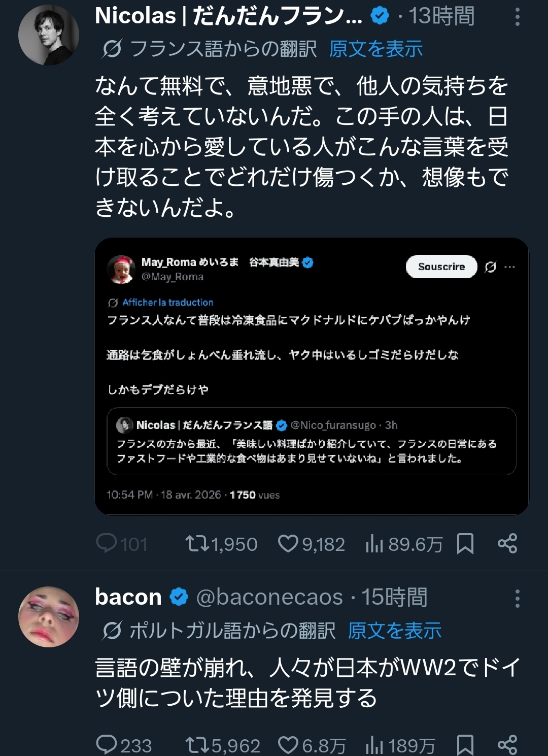Open more options menu on Nicolas's tweet
The width and height of the screenshot is (548, 756).
click(x=517, y=17)
